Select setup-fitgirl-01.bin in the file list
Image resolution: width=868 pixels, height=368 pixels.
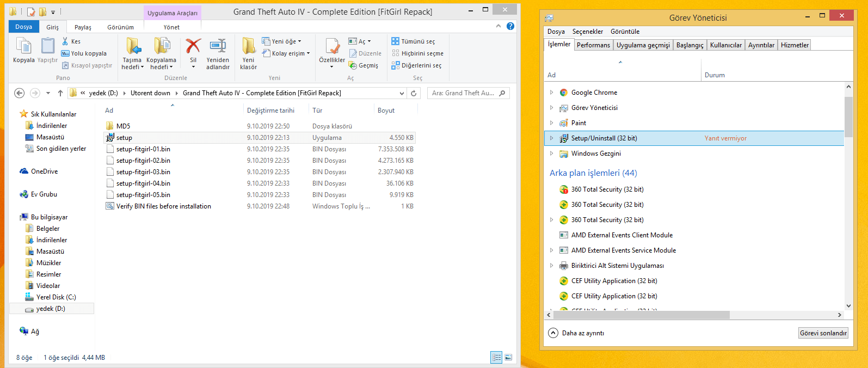[143, 149]
